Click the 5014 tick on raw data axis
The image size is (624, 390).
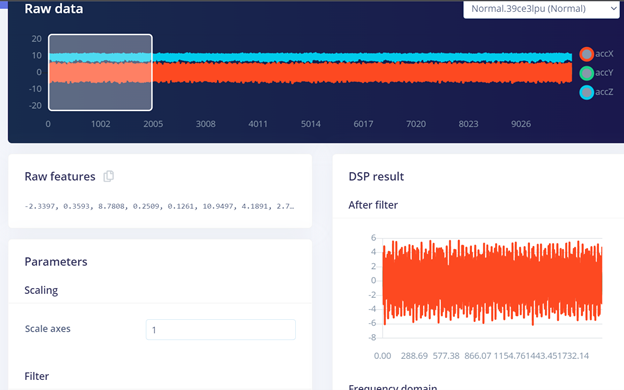[x=310, y=124]
